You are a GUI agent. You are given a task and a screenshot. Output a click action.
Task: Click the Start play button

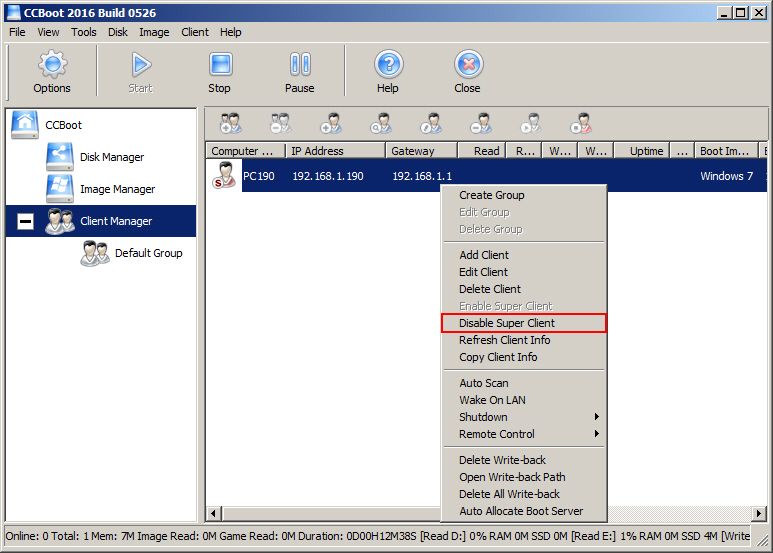point(141,71)
